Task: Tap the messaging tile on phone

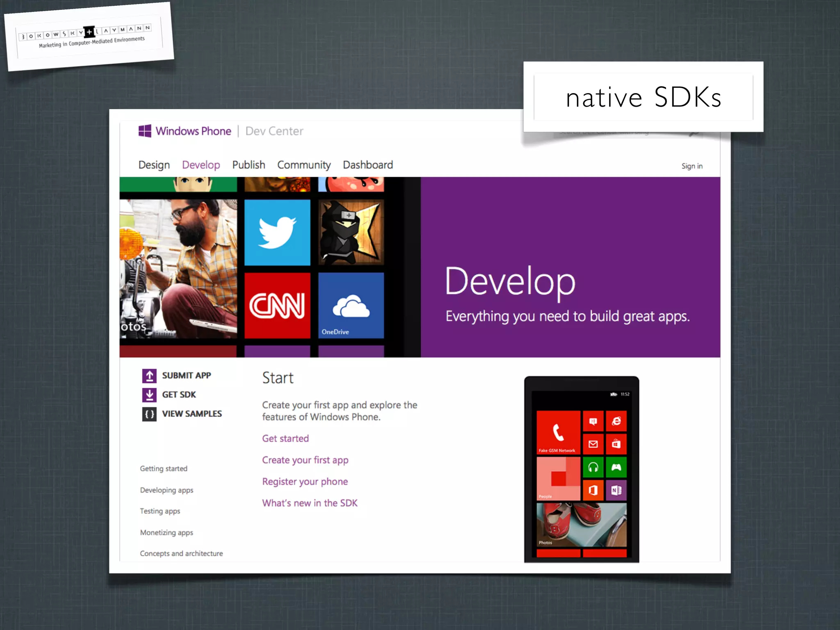Action: point(593,421)
